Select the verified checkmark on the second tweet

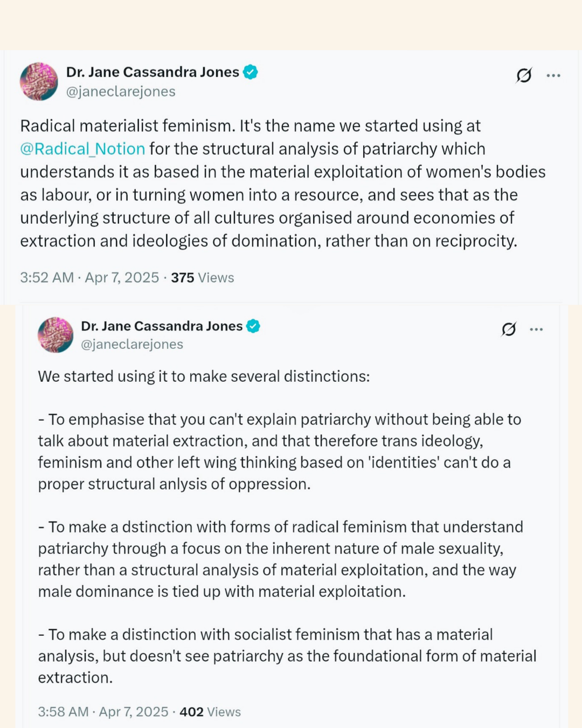point(254,326)
